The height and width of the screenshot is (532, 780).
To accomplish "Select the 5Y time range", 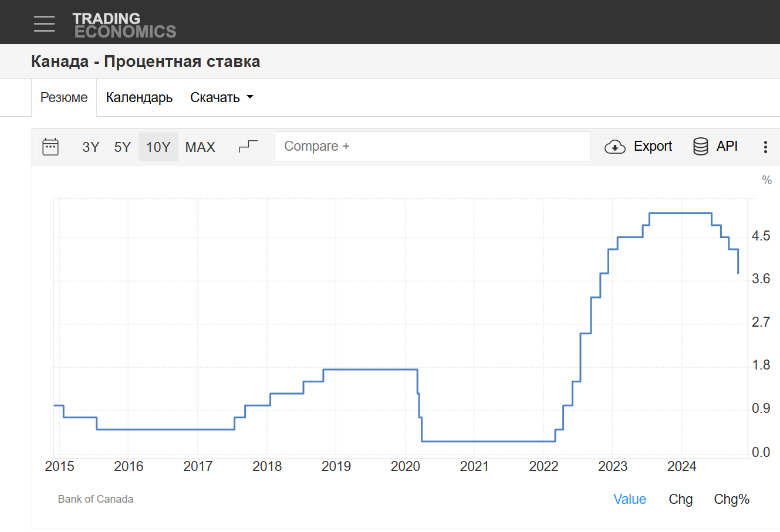I will point(123,147).
